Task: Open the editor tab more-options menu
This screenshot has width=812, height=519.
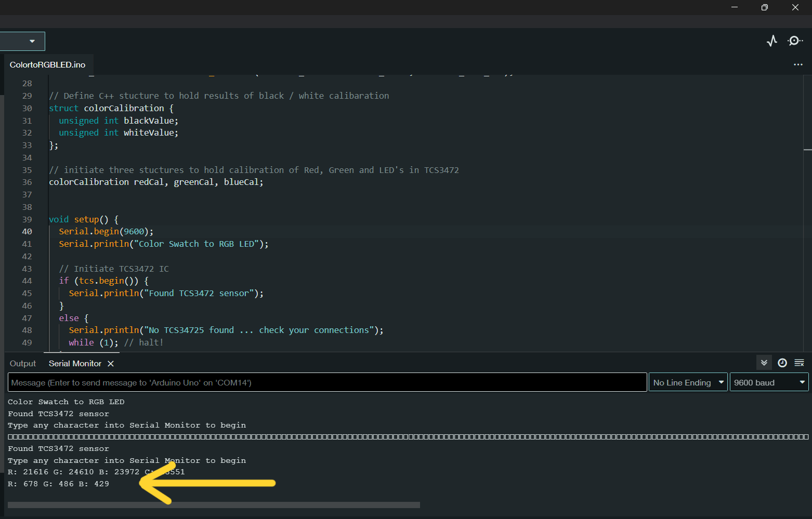Action: 798,65
